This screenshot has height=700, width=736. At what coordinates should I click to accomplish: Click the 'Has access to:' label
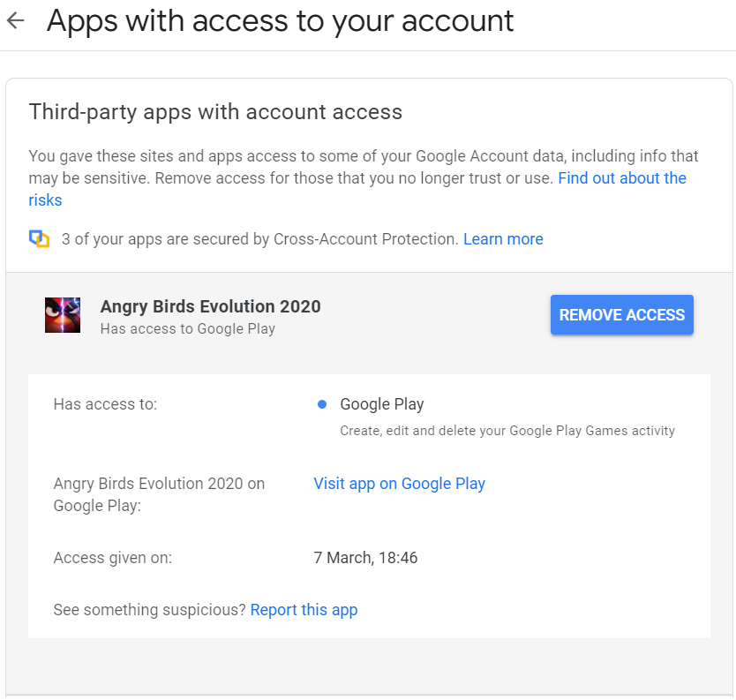[x=105, y=404]
